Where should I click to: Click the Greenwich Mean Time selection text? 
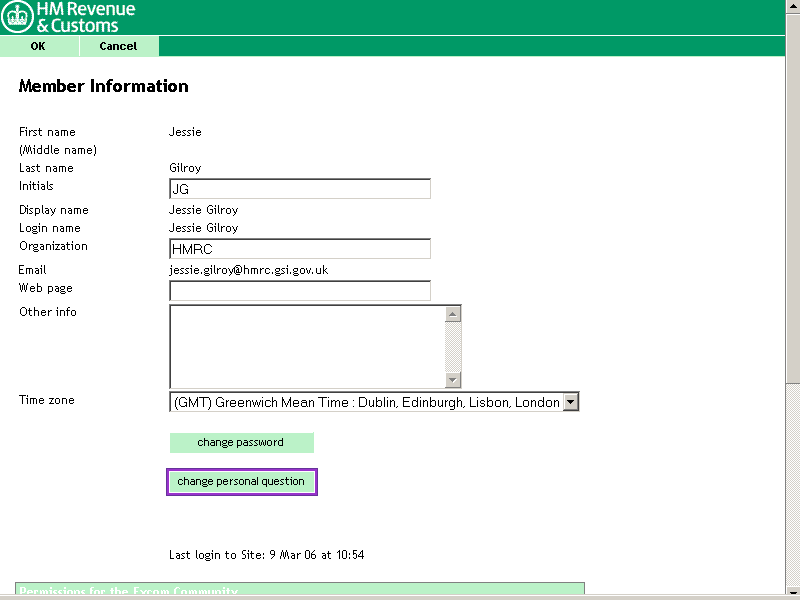[366, 402]
